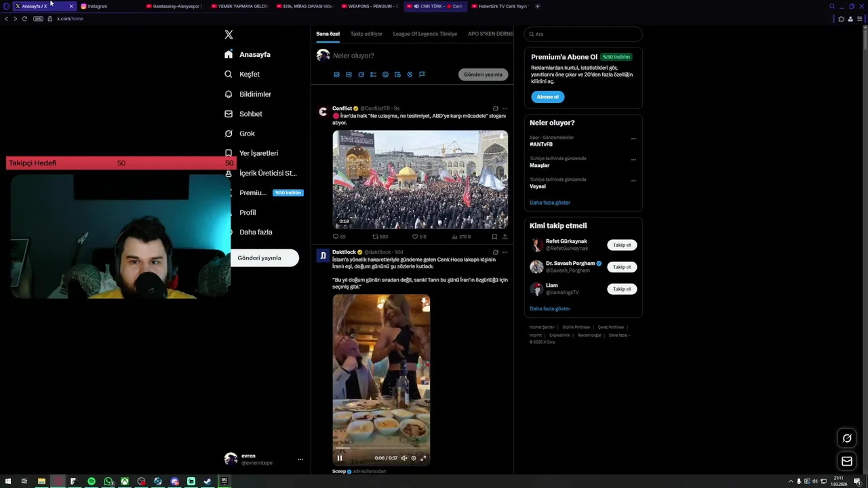
Task: Switch to the Takip ediliyor tab
Action: (366, 34)
